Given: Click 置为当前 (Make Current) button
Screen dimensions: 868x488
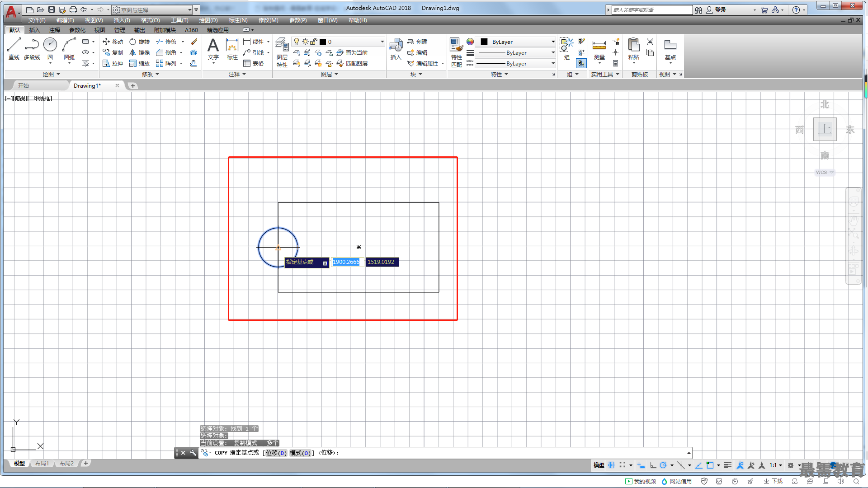Looking at the screenshot, I should click(352, 52).
